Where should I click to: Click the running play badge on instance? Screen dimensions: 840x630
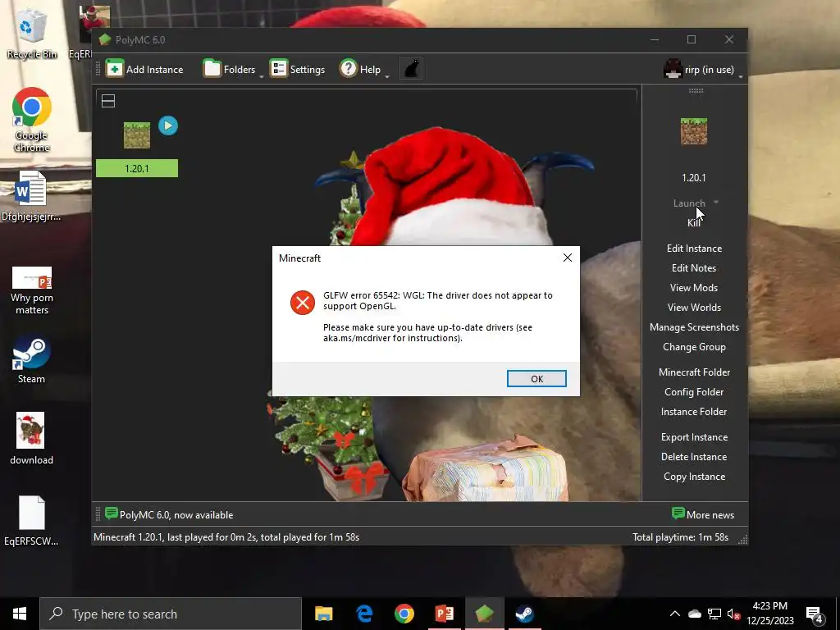tap(168, 126)
